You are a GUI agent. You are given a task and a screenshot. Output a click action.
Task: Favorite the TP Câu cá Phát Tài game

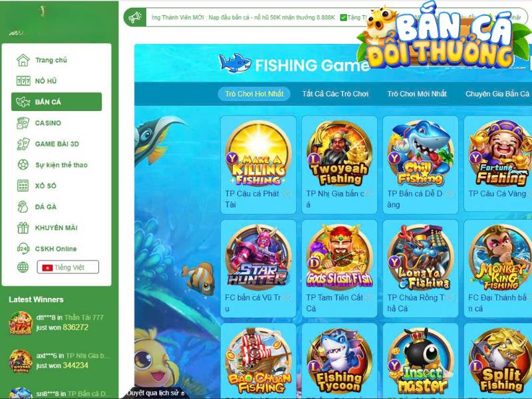(x=287, y=194)
